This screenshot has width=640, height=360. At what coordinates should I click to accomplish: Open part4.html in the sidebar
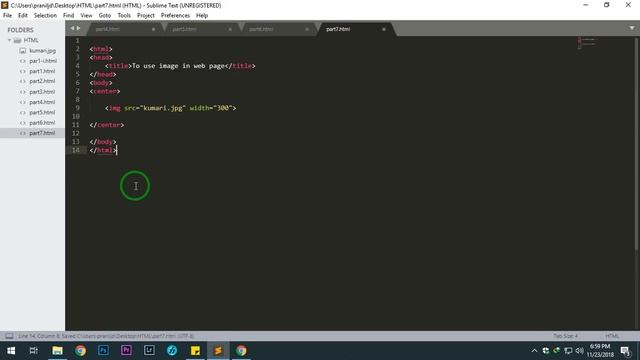coord(42,102)
